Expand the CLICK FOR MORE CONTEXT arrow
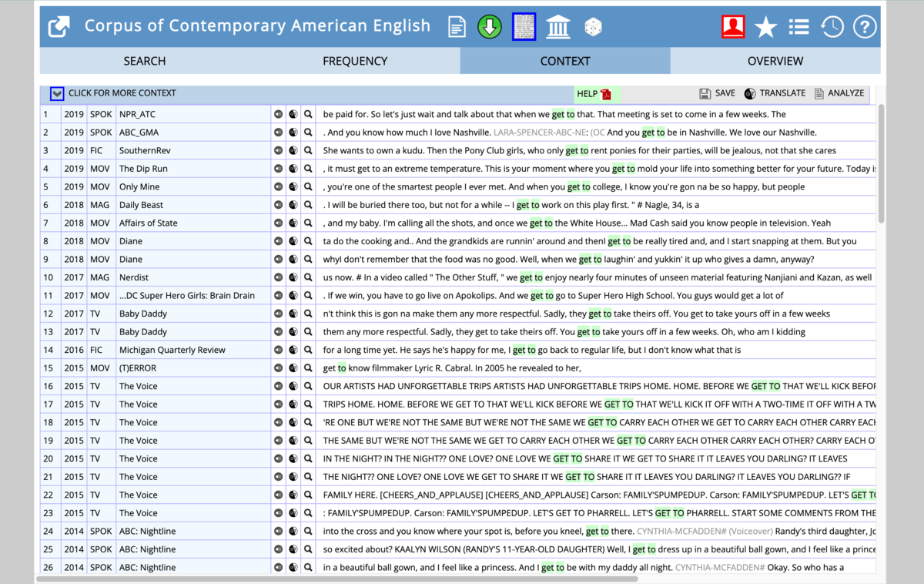The image size is (924, 584). [x=57, y=94]
